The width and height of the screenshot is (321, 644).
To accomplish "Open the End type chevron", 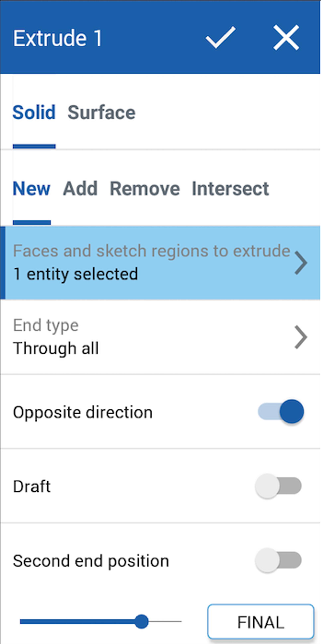I will coord(301,337).
